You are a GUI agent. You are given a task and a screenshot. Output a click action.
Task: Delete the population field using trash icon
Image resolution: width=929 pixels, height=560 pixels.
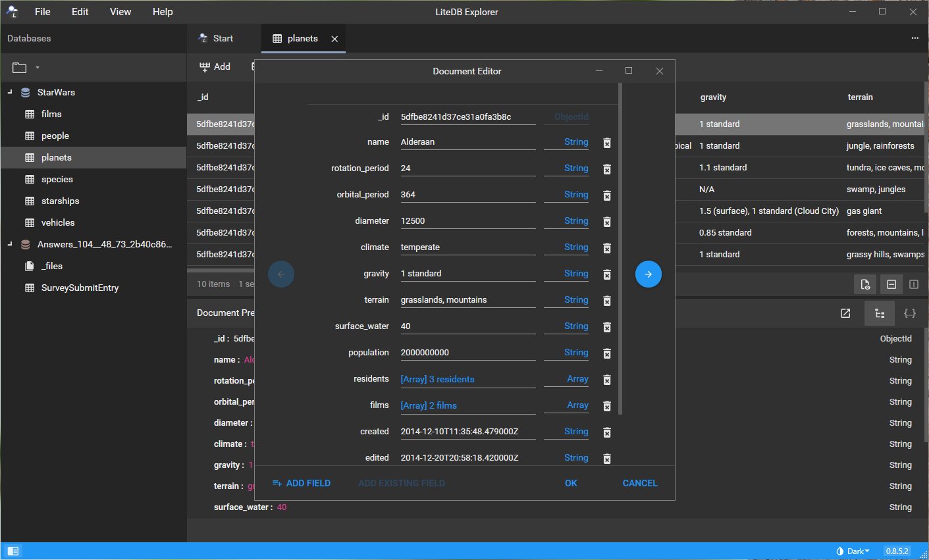click(607, 353)
